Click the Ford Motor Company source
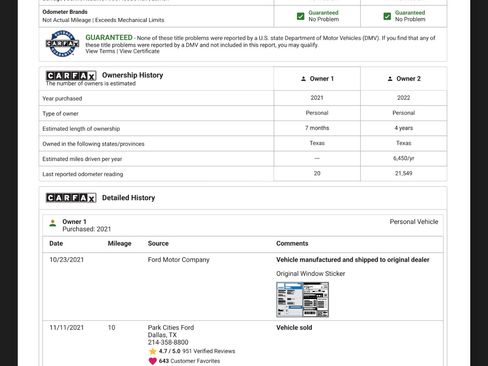 pos(179,260)
